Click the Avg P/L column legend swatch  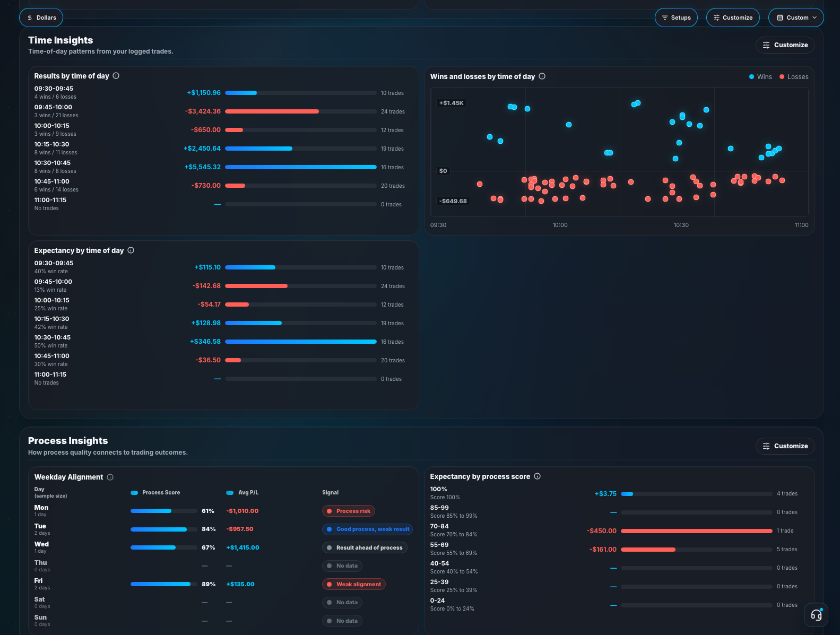click(x=230, y=493)
